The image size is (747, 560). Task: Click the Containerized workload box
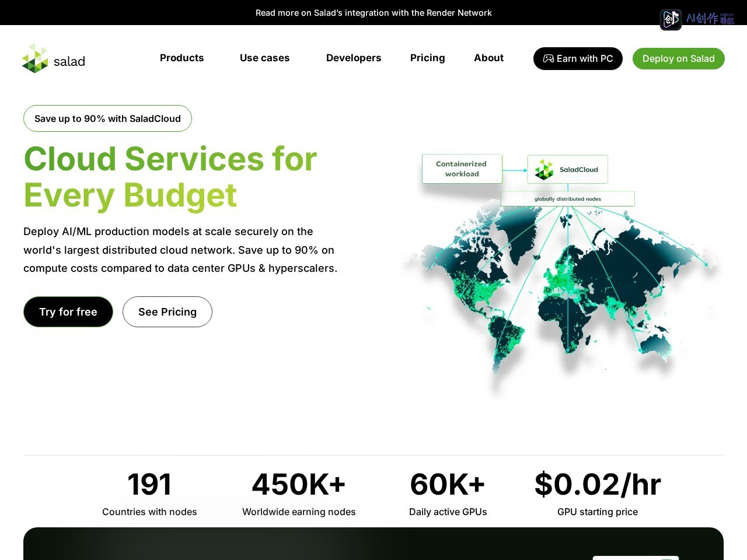tap(462, 169)
